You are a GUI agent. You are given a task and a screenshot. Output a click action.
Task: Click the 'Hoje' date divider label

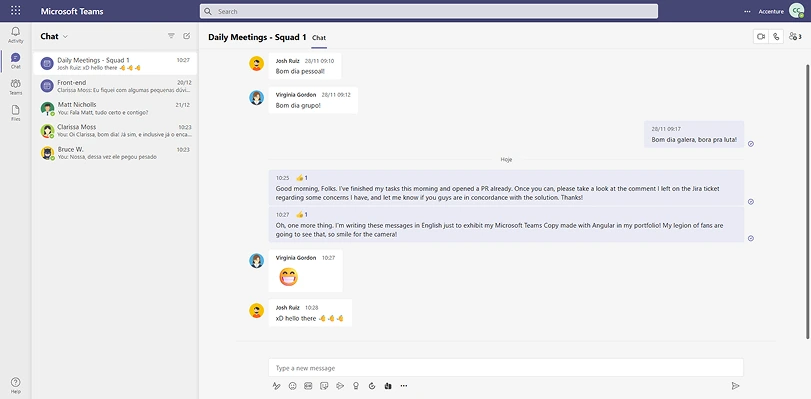tap(506, 159)
